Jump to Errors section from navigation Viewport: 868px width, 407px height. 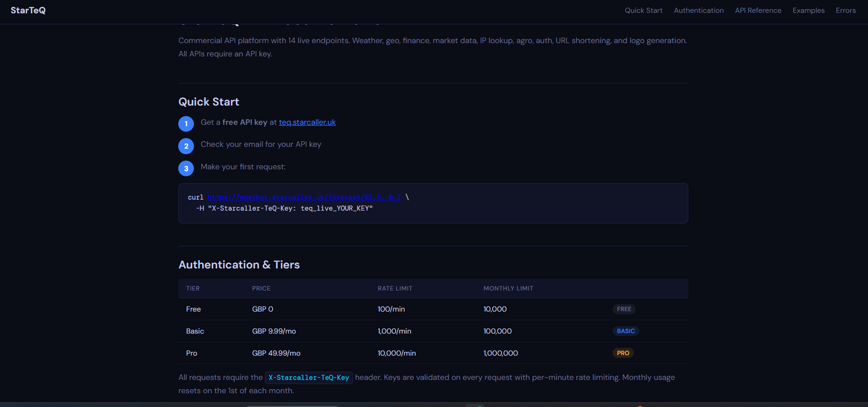click(846, 10)
